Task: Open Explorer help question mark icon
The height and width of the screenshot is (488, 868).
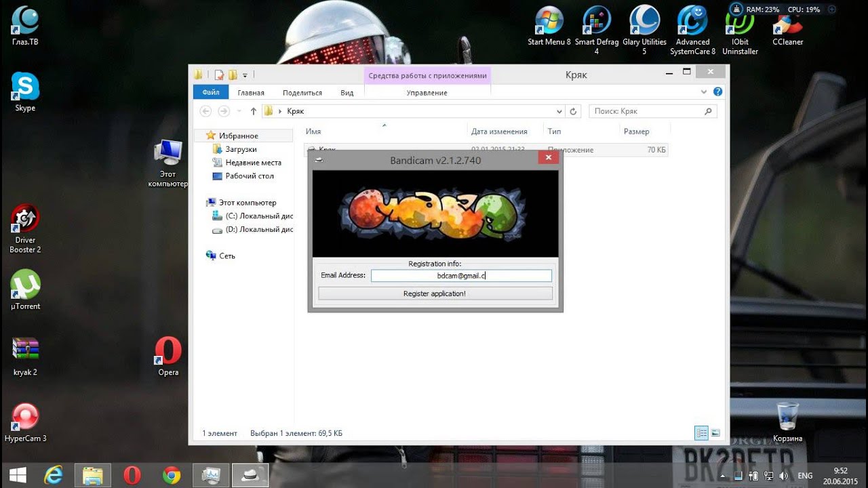Action: 717,91
